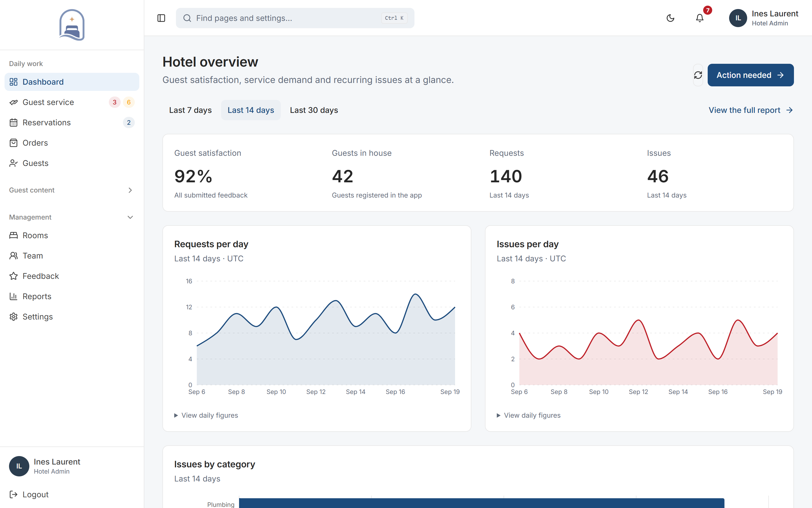Open Reservations in sidebar

click(72, 123)
